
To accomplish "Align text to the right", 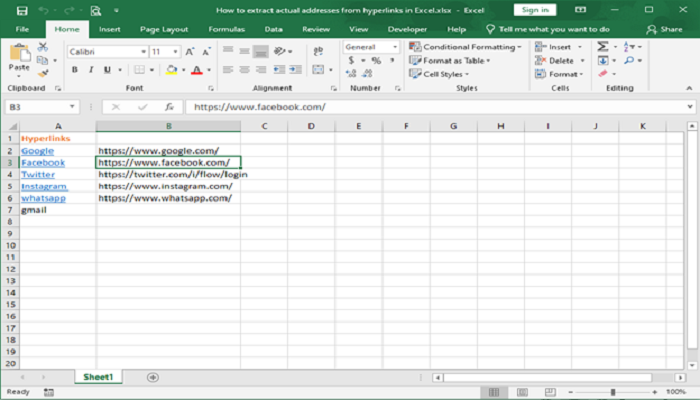I will pyautogui.click(x=261, y=70).
